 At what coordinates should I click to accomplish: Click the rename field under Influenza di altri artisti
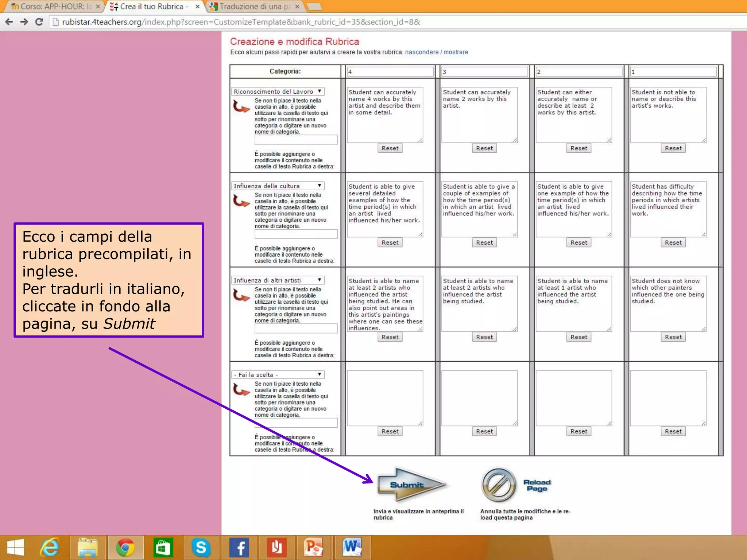296,328
